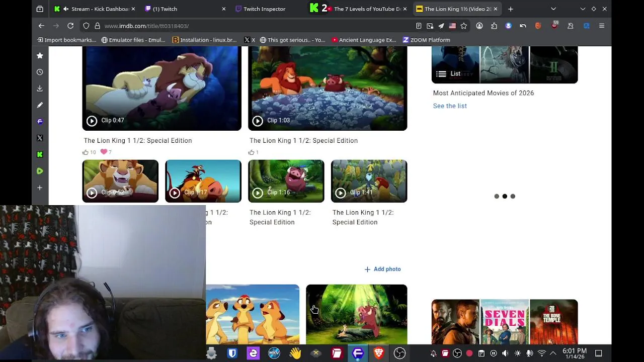This screenshot has height=362, width=644.
Task: Open the browser hamburger menu
Action: pos(602,26)
